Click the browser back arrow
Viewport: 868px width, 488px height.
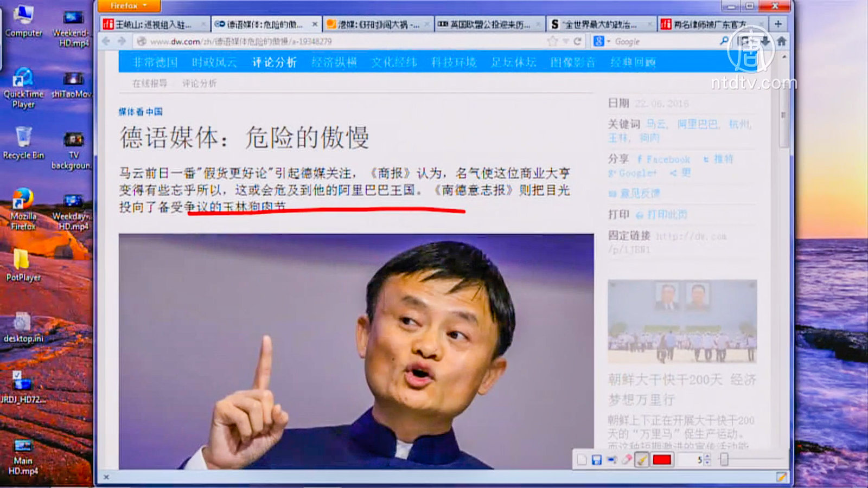click(x=106, y=41)
